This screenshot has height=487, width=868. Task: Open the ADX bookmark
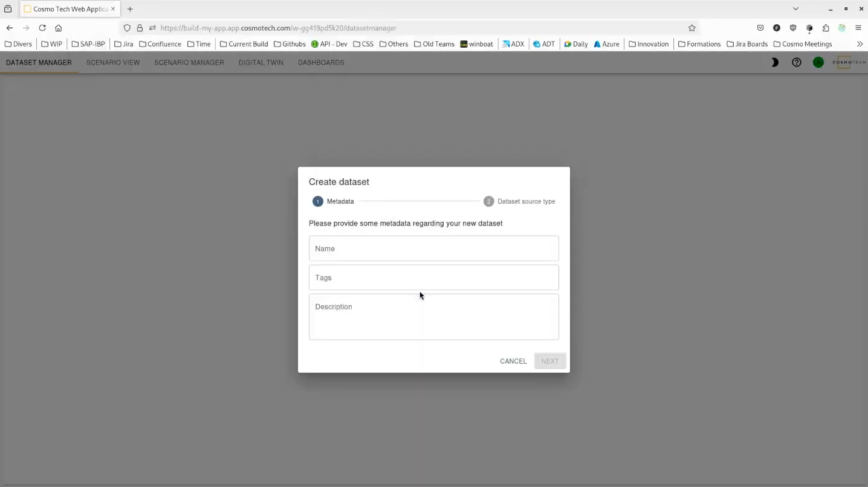tap(513, 44)
